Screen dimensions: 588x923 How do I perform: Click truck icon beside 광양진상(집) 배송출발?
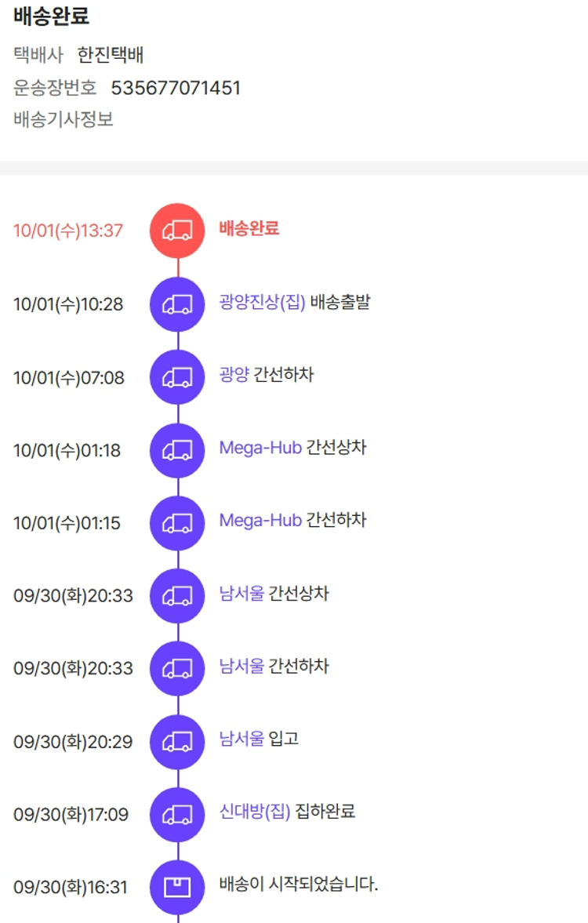pyautogui.click(x=177, y=304)
